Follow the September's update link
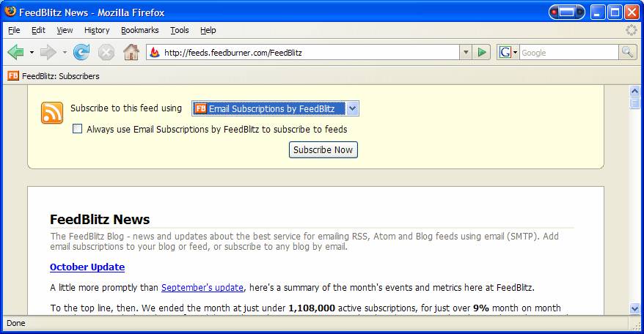The width and height of the screenshot is (644, 334). click(x=202, y=288)
